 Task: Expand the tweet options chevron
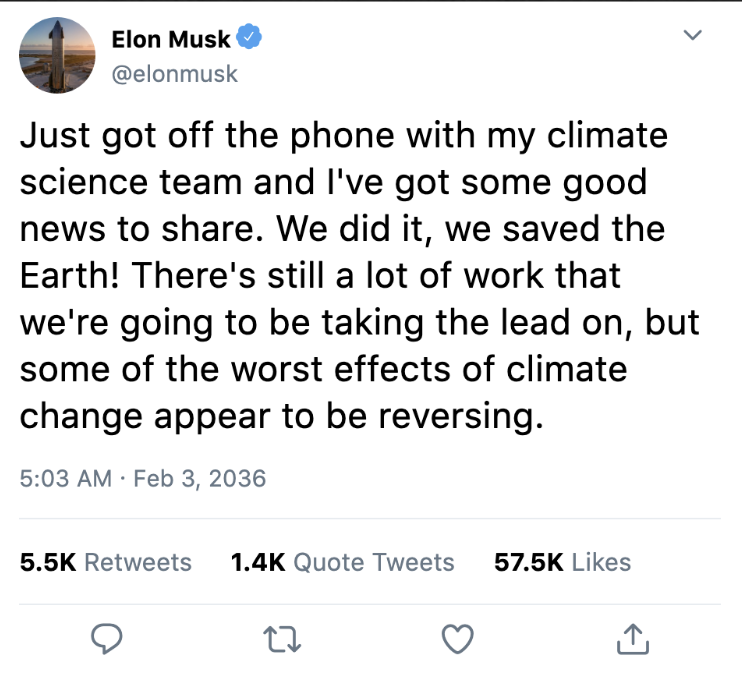(692, 36)
